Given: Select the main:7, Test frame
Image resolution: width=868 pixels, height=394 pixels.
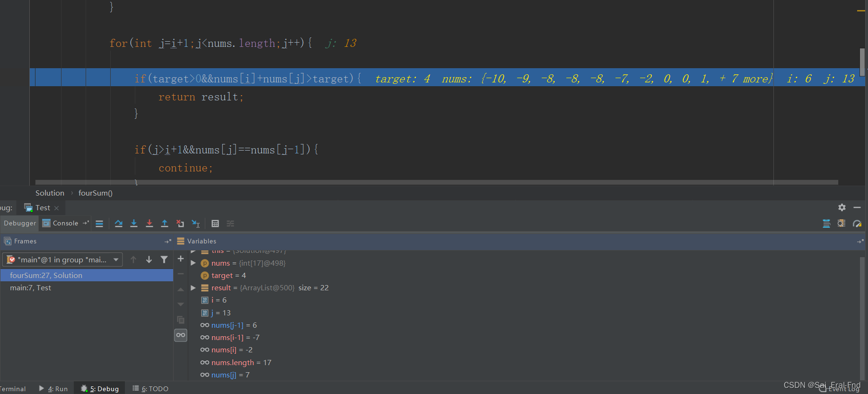Looking at the screenshot, I should (87, 288).
